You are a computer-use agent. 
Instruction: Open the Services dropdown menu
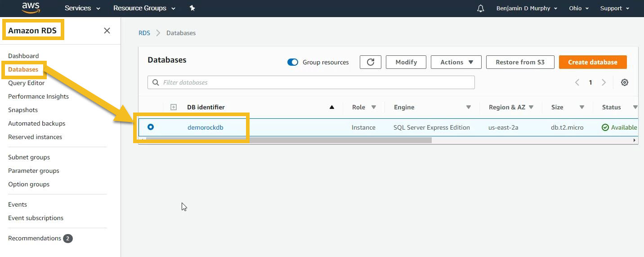click(x=82, y=8)
